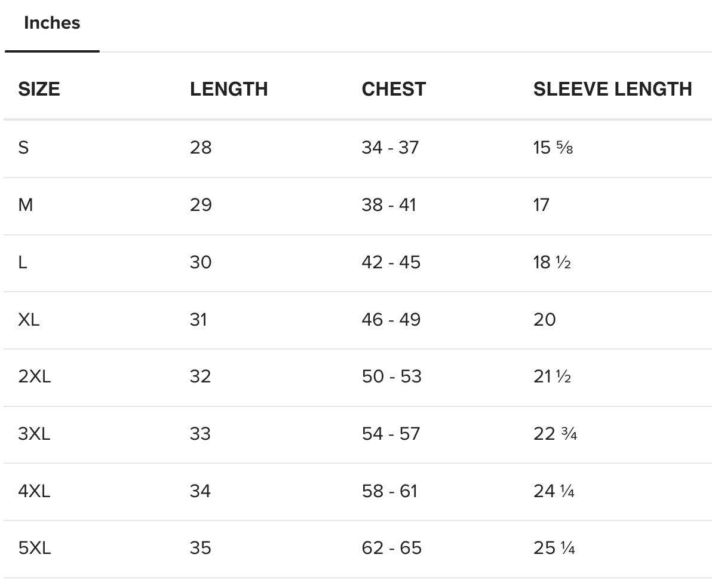
Task: Select the Inches tab
Action: pyautogui.click(x=52, y=24)
